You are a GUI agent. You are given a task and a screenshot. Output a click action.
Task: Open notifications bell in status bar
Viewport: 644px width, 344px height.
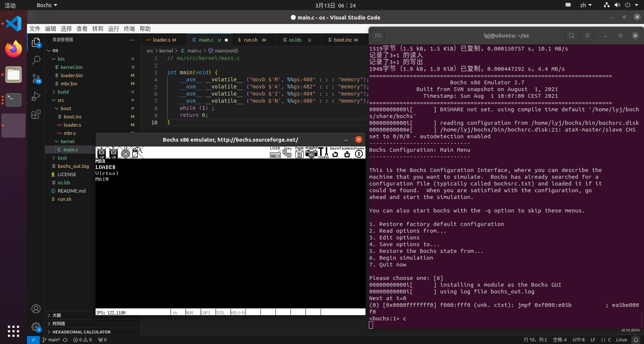point(636,340)
